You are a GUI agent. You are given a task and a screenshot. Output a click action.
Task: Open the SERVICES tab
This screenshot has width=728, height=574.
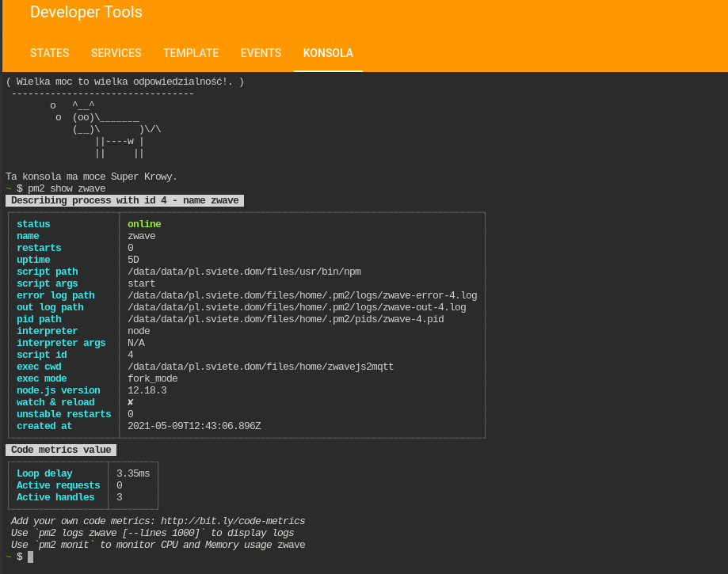pyautogui.click(x=116, y=53)
